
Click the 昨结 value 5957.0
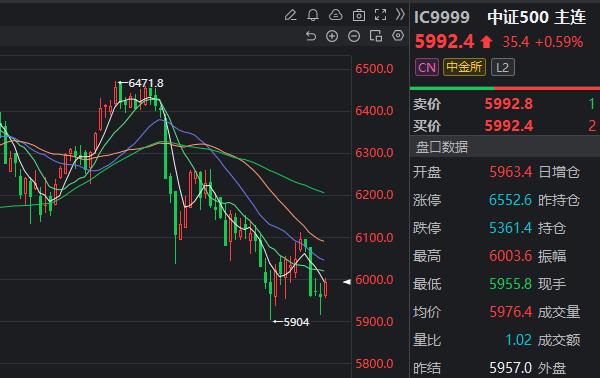click(510, 368)
